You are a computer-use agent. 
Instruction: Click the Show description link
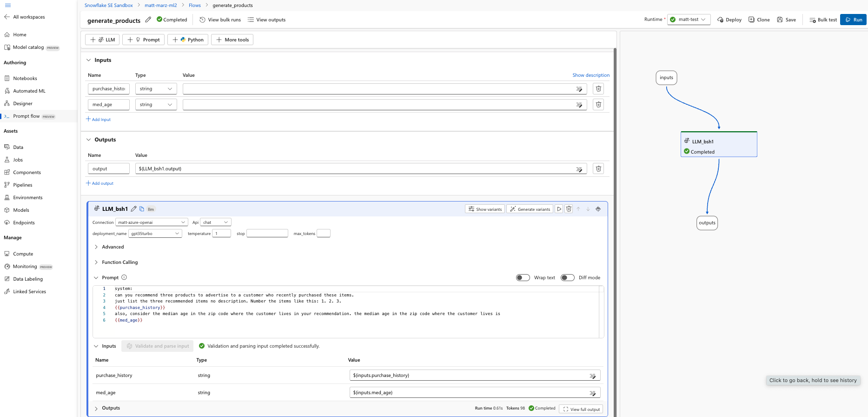(590, 75)
